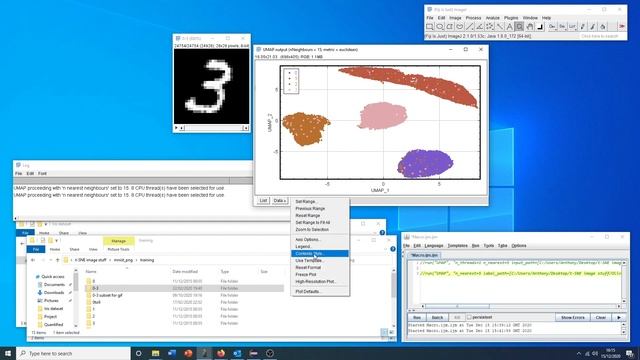Viewport: 640px width, 360px height.
Task: Select the '0-3' folder in File Explorer
Action: point(185,288)
